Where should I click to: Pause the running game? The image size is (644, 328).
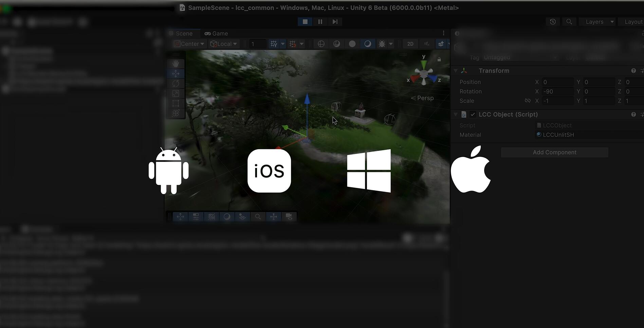pyautogui.click(x=320, y=22)
